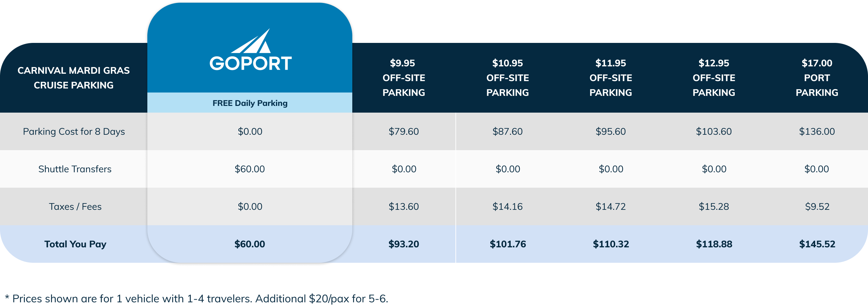Click the GoPort sail logo icon

click(x=251, y=41)
